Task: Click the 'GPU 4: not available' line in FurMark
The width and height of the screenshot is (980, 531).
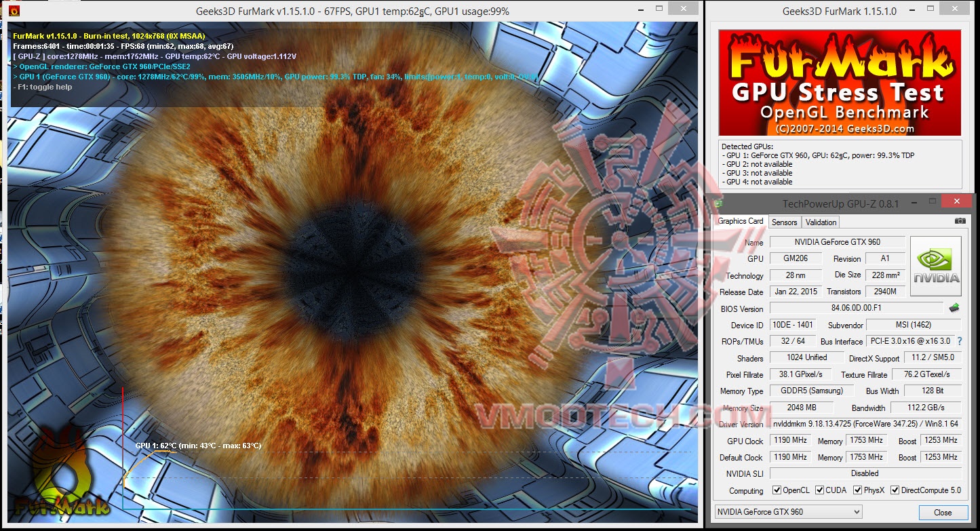Action: point(756,182)
